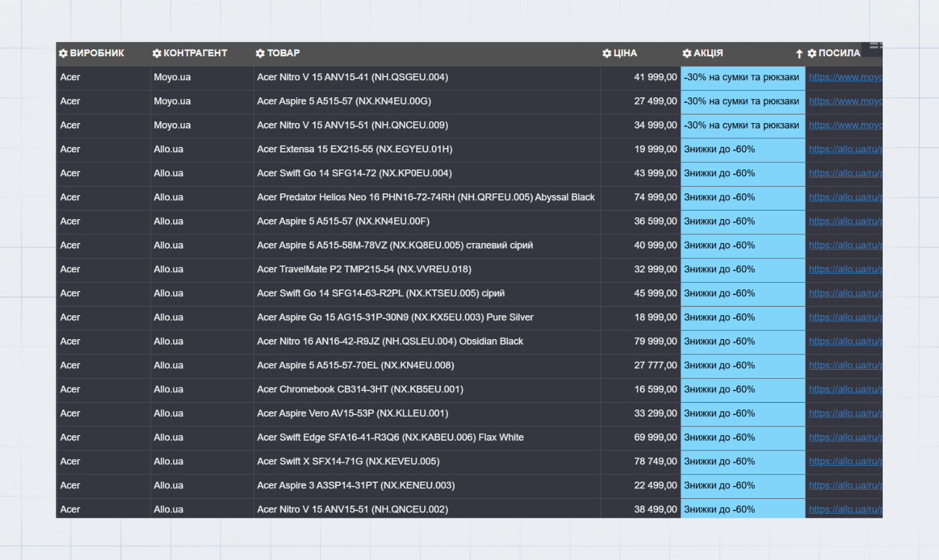Open settings gear for ПОСИЛА column
This screenshot has height=560, width=939.
coord(812,53)
